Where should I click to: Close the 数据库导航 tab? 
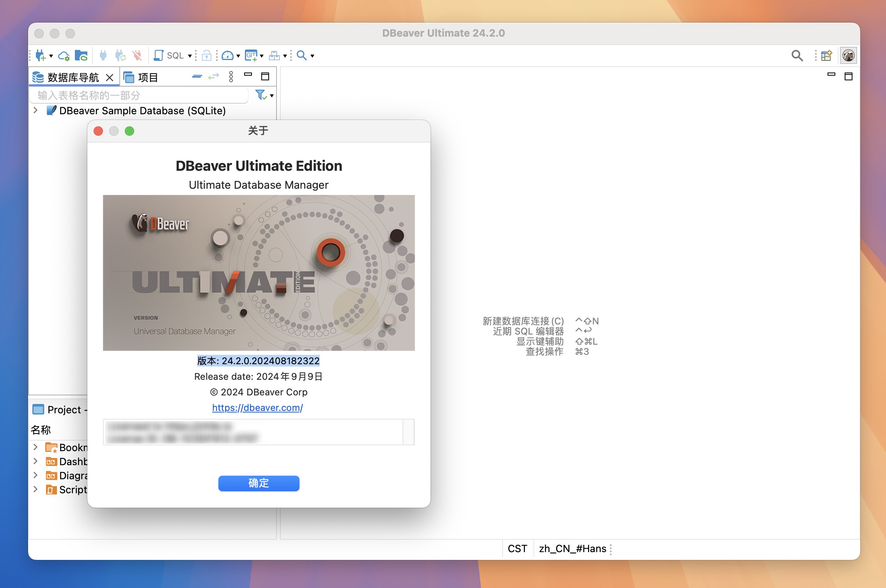[x=110, y=78]
